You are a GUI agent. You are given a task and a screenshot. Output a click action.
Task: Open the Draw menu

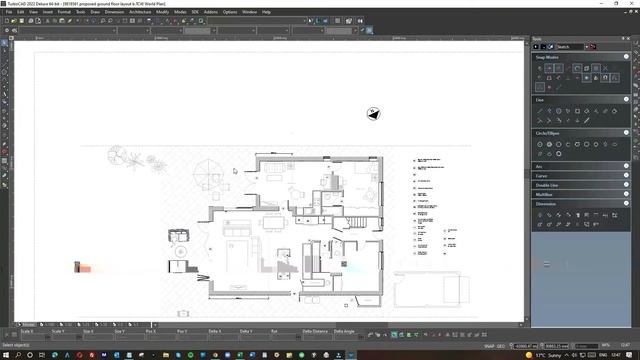tap(95, 12)
